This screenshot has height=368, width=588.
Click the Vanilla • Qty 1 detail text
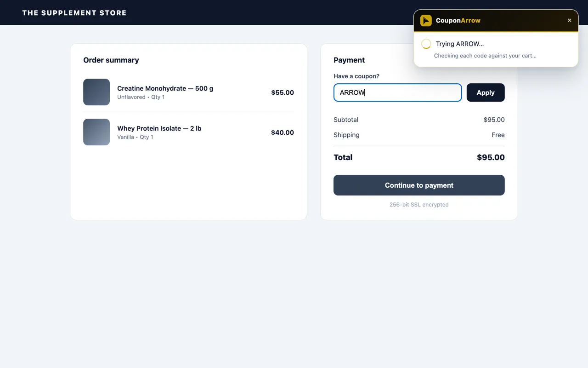[x=135, y=137]
